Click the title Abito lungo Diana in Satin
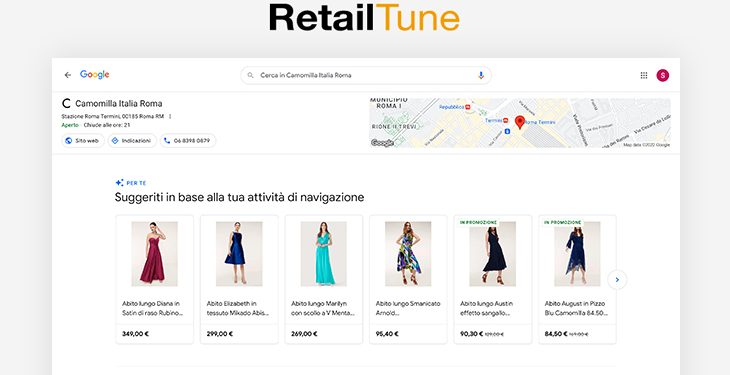The image size is (730, 375). 153,308
